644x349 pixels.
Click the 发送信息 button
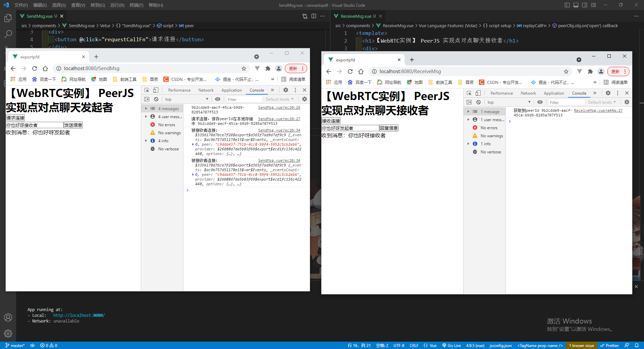[73, 125]
